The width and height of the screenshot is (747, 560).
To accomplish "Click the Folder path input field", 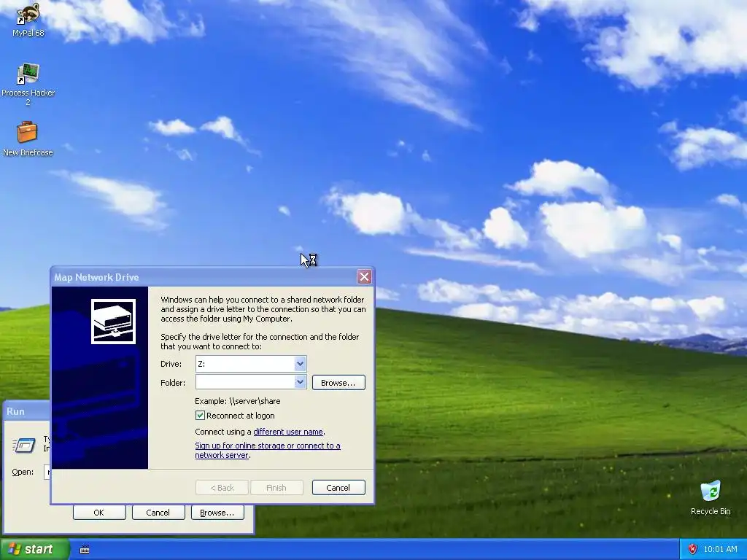I will [x=245, y=382].
